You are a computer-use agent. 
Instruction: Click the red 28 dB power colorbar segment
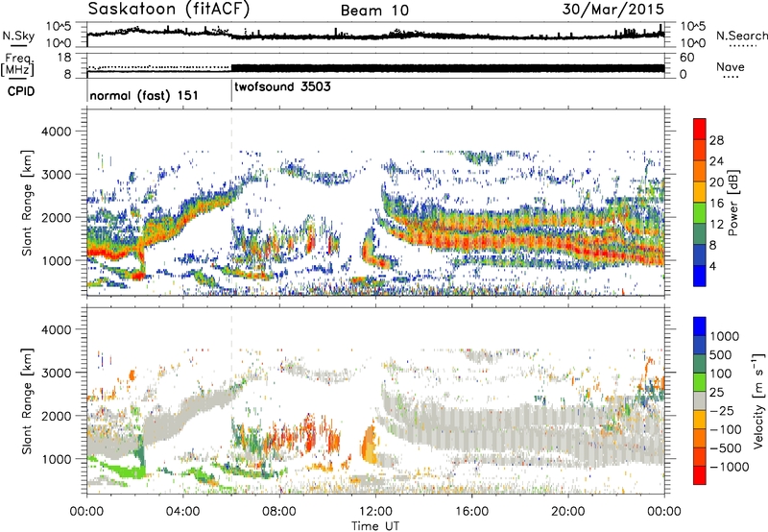[x=700, y=129]
